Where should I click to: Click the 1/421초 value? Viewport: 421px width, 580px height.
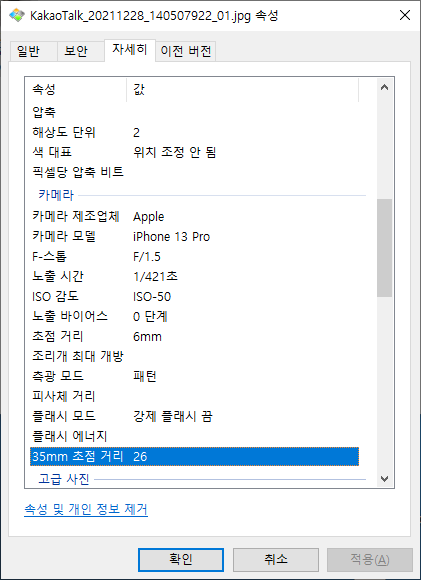click(x=155, y=276)
